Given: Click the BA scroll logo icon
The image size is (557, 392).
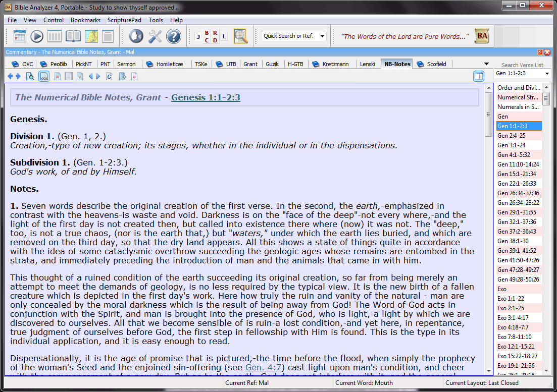Looking at the screenshot, I should (482, 36).
